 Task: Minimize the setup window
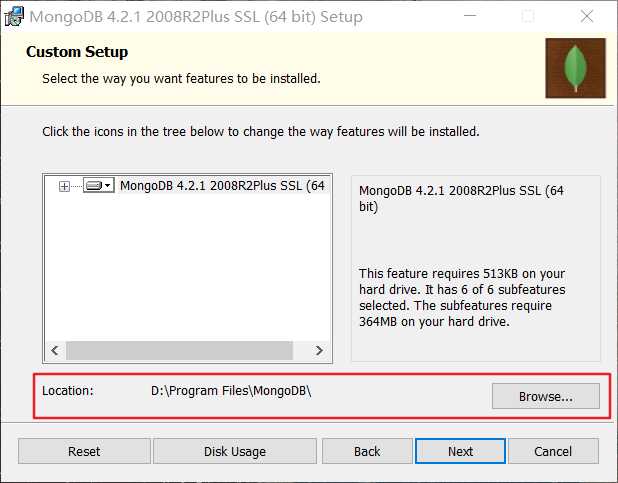(470, 16)
